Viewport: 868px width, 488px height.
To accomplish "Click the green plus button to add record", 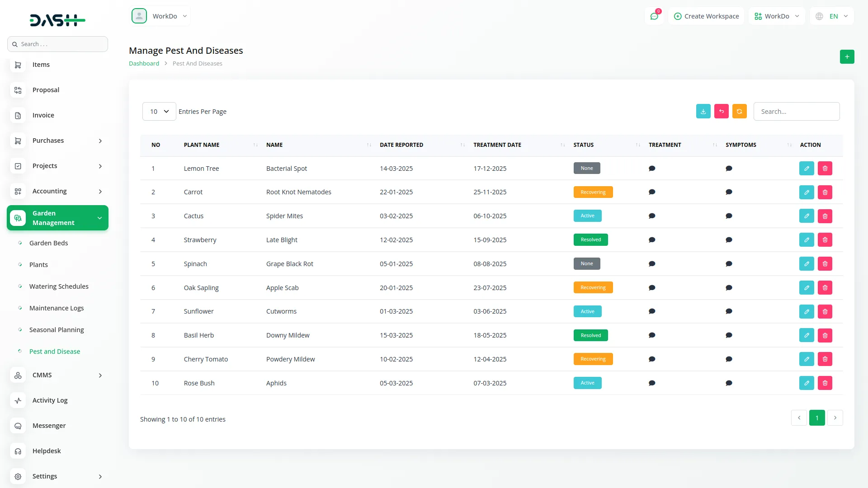I will tap(847, 56).
